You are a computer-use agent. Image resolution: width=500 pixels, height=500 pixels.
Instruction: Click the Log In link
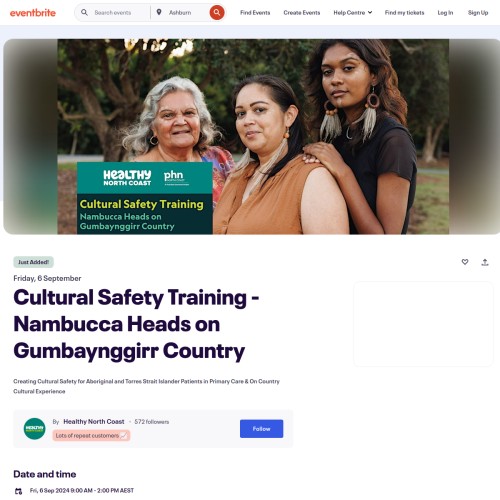pos(445,13)
